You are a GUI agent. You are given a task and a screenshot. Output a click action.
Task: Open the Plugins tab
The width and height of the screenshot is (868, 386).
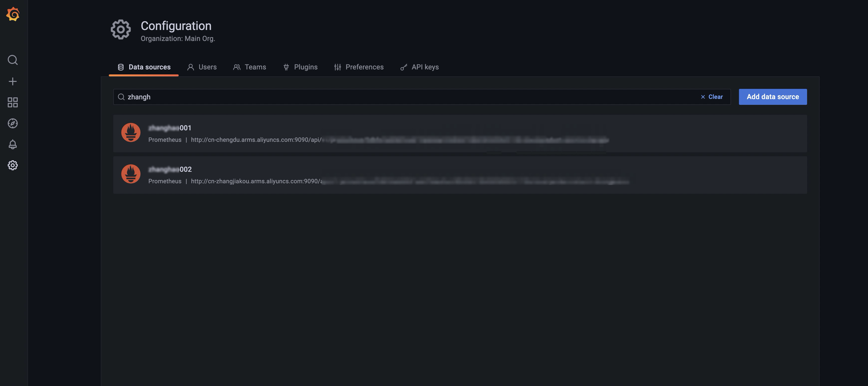pyautogui.click(x=300, y=67)
